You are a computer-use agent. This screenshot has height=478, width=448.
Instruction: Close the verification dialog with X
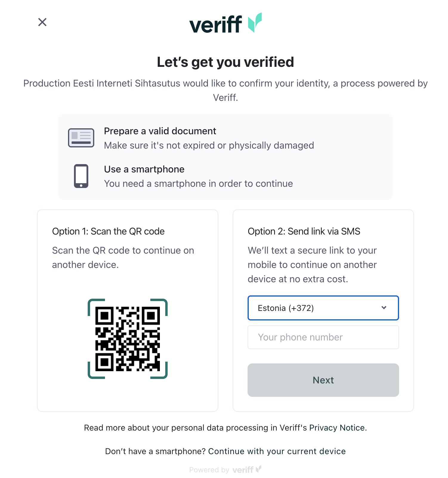(x=42, y=22)
